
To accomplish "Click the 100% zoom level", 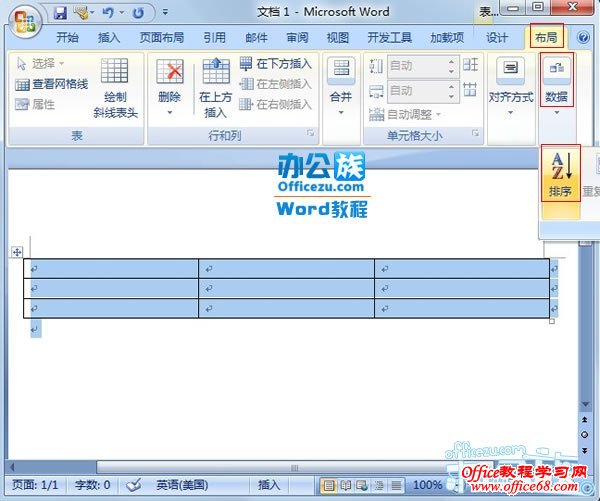I will coord(428,485).
